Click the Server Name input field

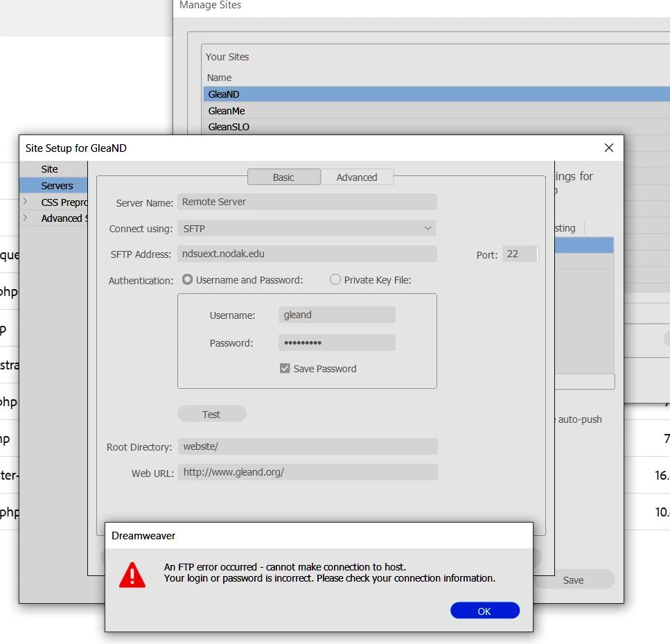click(x=307, y=202)
